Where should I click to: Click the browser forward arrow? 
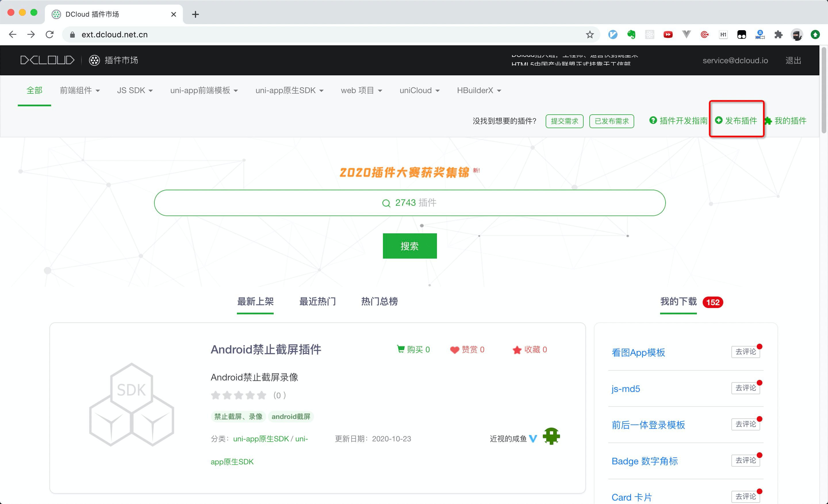click(31, 34)
